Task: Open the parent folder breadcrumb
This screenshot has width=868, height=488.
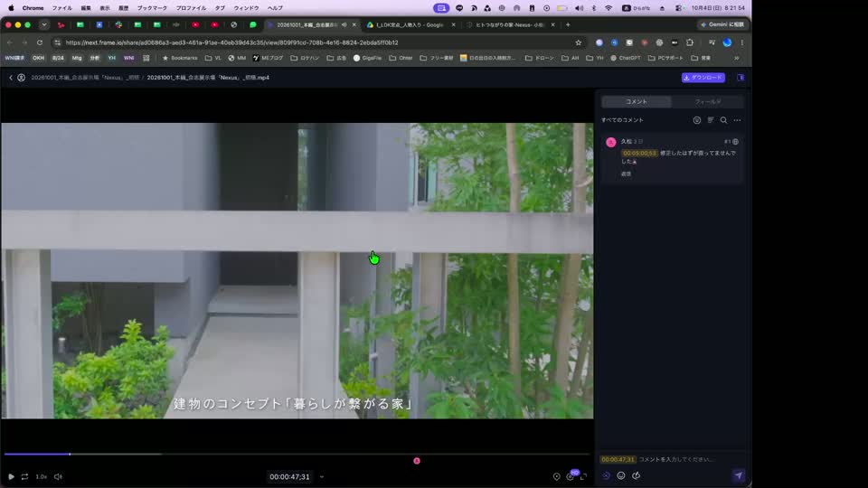Action: coord(85,78)
